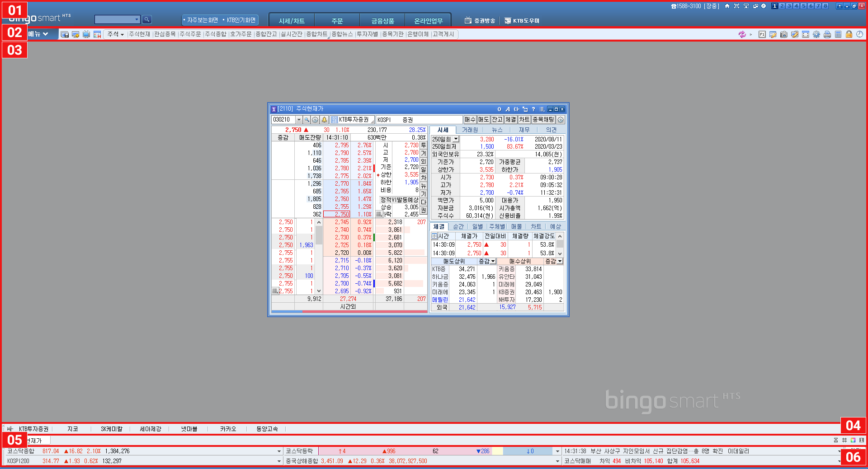Click the camera screenshot icon
Image resolution: width=868 pixels, height=469 pixels.
coord(784,34)
